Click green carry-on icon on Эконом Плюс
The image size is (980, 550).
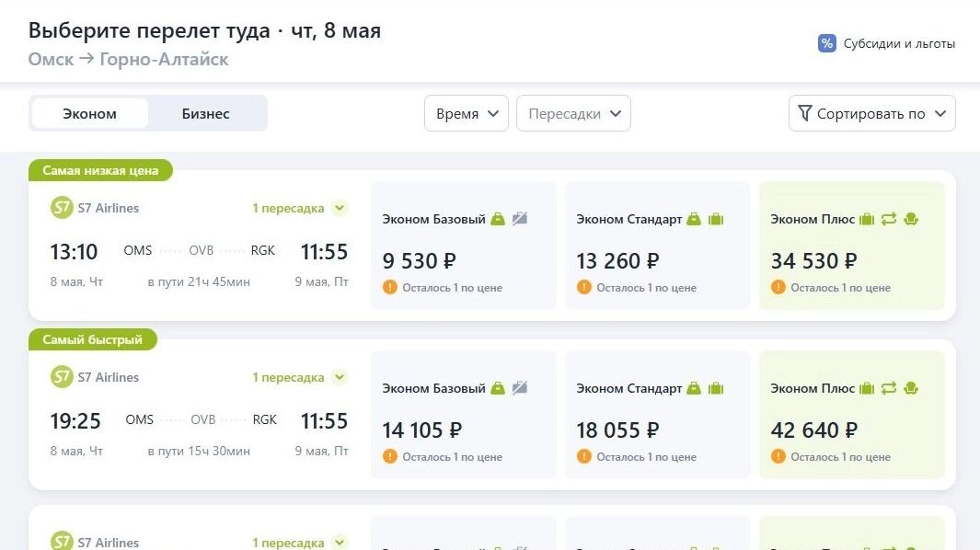coord(864,219)
